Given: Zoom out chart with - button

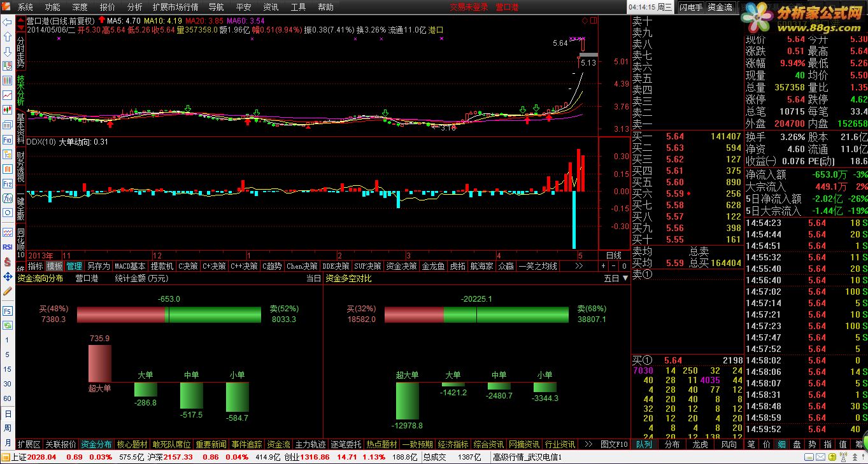Looking at the screenshot, I should tap(614, 266).
